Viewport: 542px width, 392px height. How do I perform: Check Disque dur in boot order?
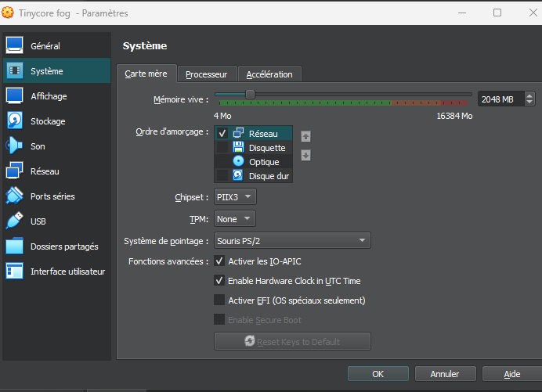(x=222, y=175)
